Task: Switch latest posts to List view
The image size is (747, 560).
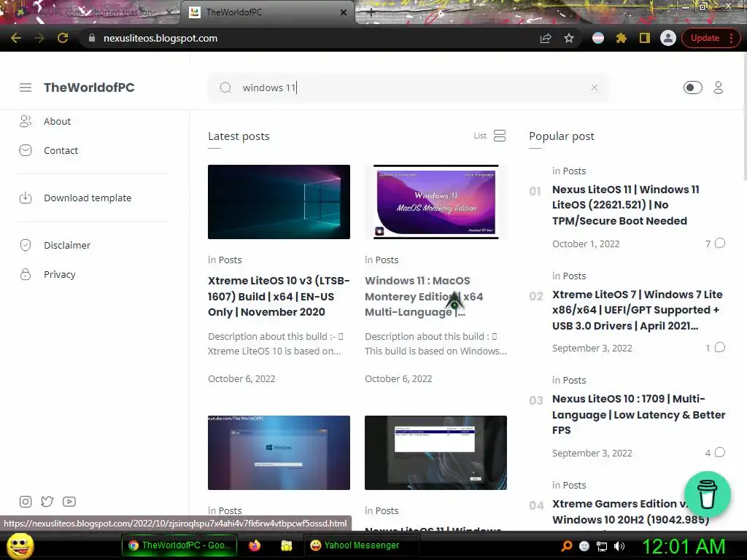Action: [489, 136]
